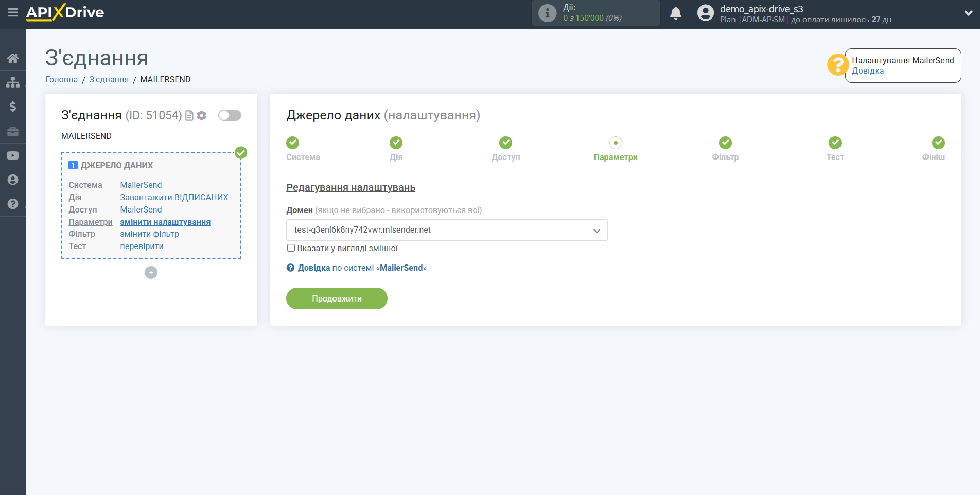This screenshot has height=495, width=980.
Task: Check Вказати у вигляді змінної checkbox
Action: pos(291,248)
